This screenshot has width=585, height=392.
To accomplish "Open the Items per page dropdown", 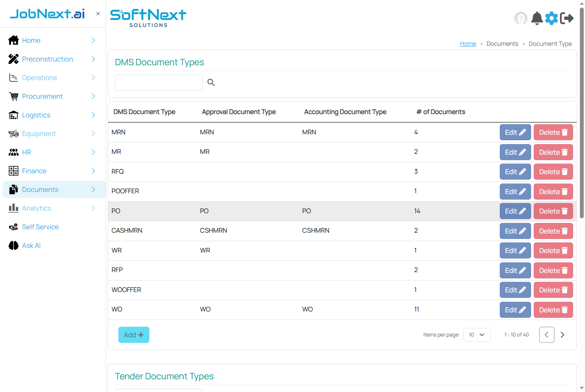I will point(477,334).
